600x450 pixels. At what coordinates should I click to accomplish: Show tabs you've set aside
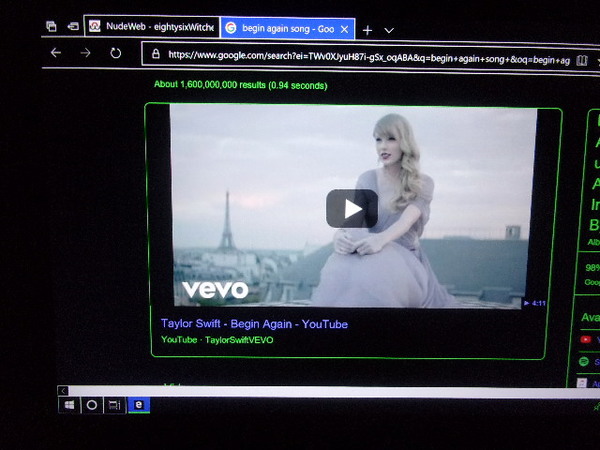coord(51,26)
